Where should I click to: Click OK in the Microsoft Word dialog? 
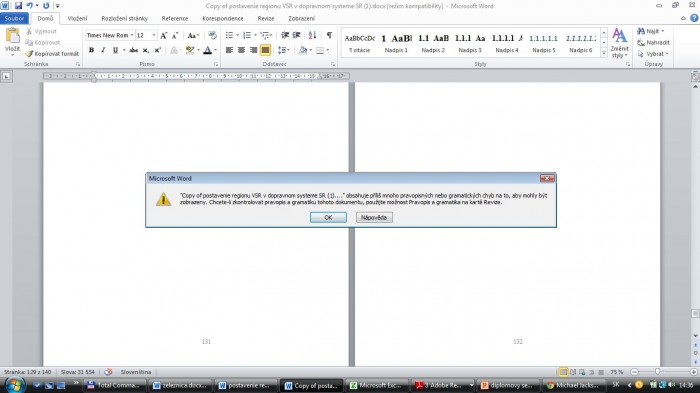[328, 217]
